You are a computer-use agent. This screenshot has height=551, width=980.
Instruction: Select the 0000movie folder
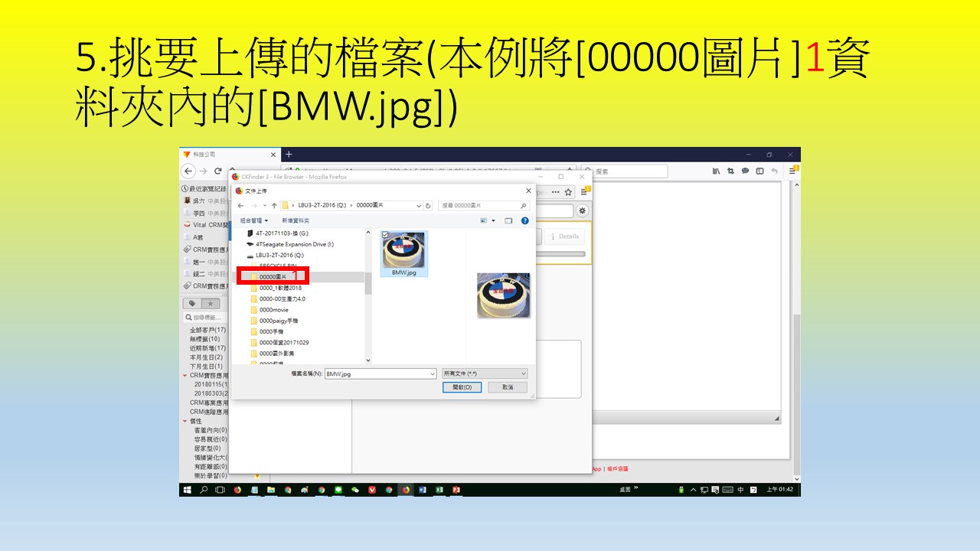click(269, 310)
